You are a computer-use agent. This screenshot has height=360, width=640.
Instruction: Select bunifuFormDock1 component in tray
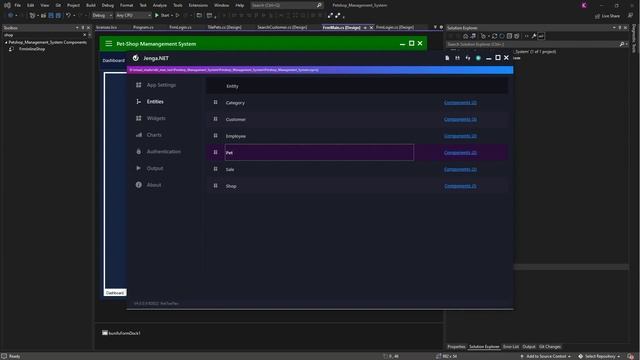(x=121, y=333)
